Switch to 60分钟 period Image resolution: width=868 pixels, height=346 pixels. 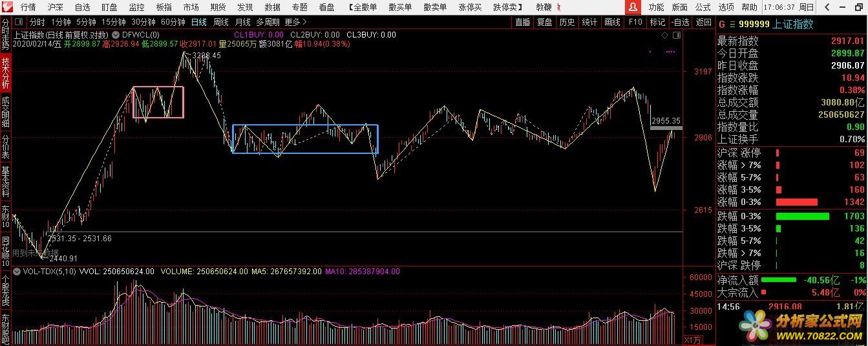(x=173, y=22)
